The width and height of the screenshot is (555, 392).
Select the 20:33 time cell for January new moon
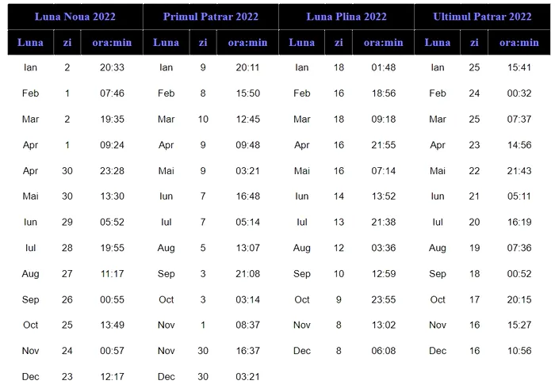click(x=113, y=68)
